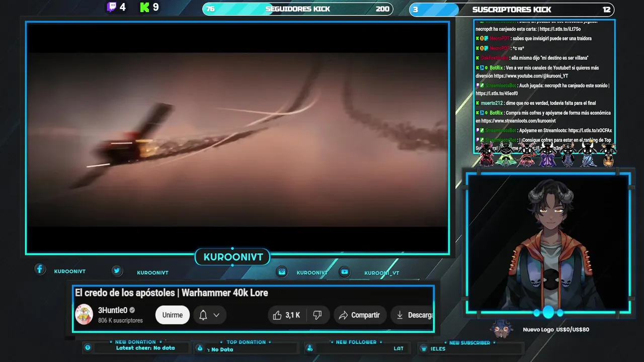The width and height of the screenshot is (644, 362).
Task: Click the New Subscriber crown icon
Action: (424, 348)
